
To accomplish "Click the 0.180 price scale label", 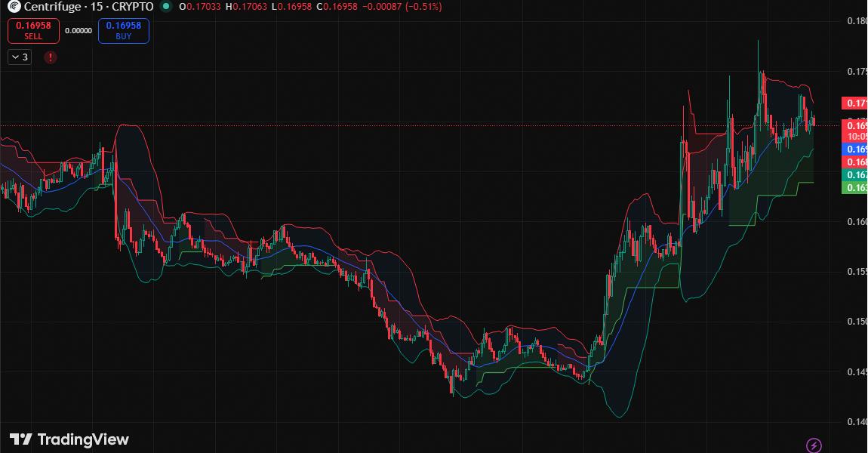I will click(x=857, y=21).
